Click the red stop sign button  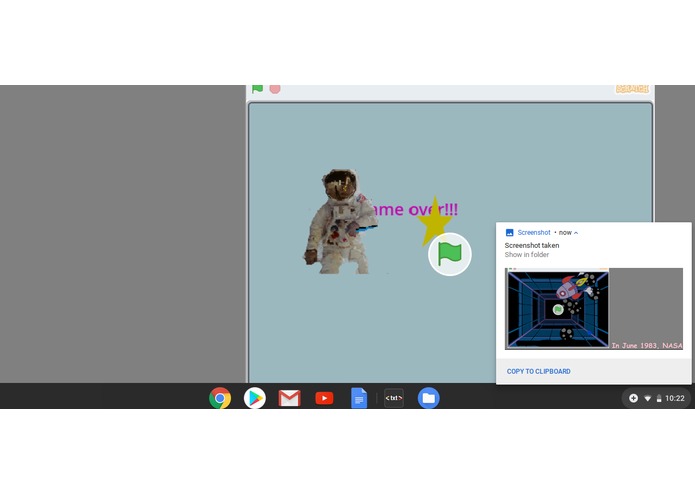[x=275, y=89]
